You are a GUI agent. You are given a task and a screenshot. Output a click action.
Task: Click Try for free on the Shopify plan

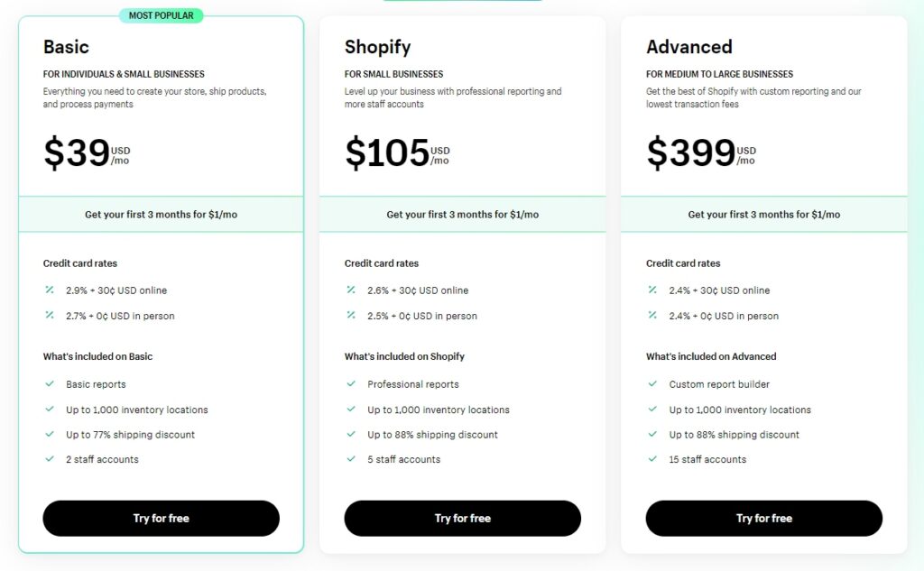(462, 519)
